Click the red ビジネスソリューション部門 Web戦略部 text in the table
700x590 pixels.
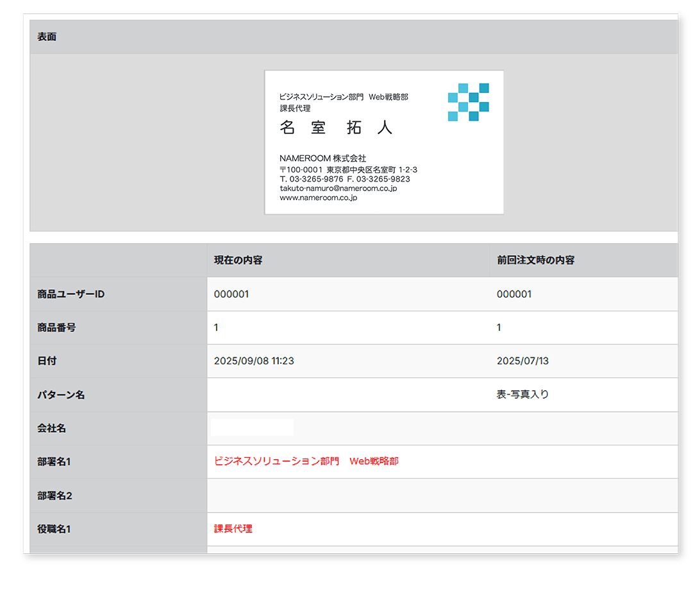[x=306, y=461]
